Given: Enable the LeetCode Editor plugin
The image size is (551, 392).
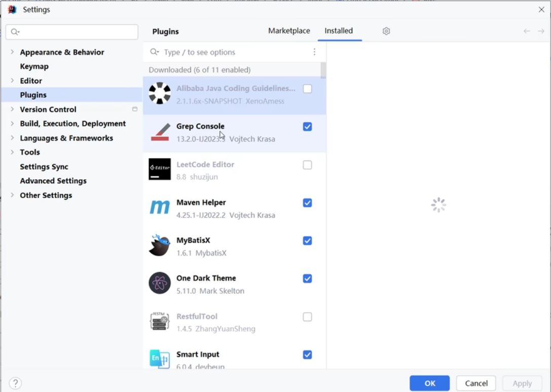Looking at the screenshot, I should 307,165.
